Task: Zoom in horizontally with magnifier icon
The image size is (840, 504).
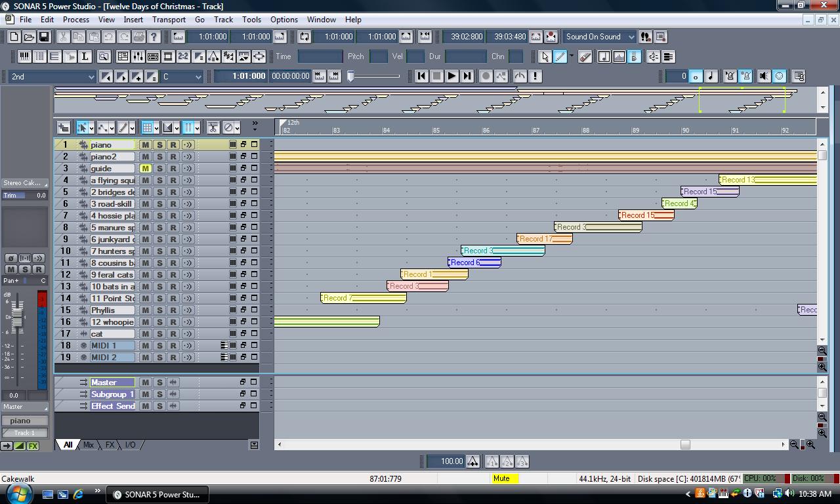Action: point(810,445)
